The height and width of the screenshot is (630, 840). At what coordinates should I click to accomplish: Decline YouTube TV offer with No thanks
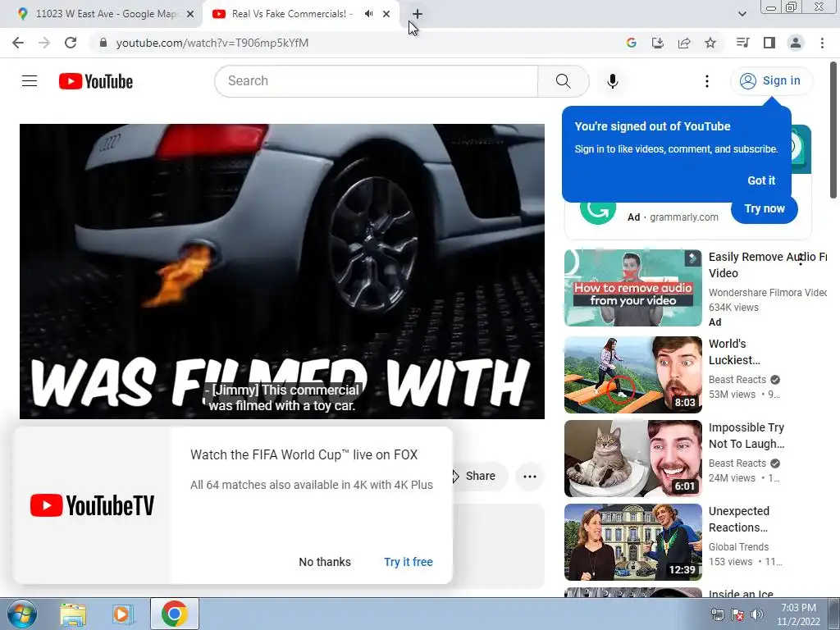point(325,562)
